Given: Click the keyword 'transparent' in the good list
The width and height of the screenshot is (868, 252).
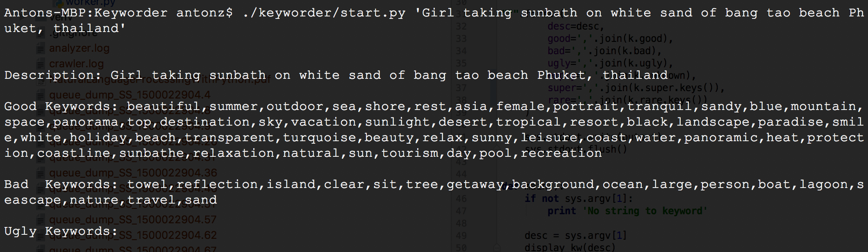Looking at the screenshot, I should (229, 138).
